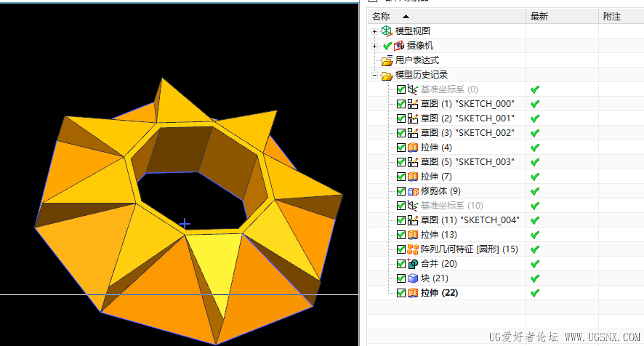Viewport: 644px width, 346px height.
Task: Click the extrude icon of 拉伸 (13)
Action: point(413,235)
